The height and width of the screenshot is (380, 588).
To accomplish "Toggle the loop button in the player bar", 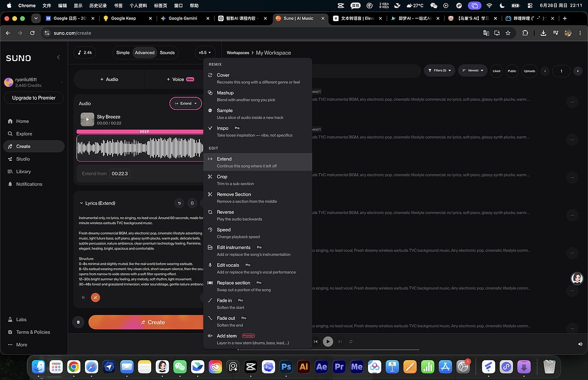I will (351, 341).
